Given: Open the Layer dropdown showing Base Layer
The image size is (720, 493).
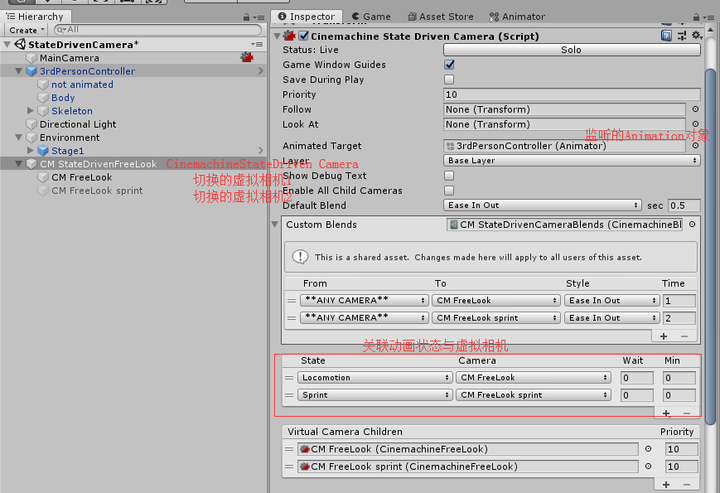Looking at the screenshot, I should tap(572, 160).
